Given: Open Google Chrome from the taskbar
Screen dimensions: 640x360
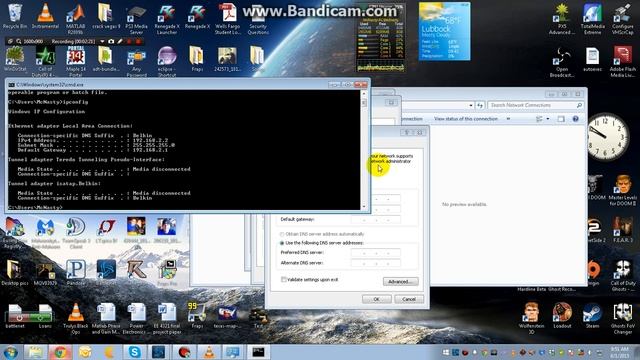Looking at the screenshot, I should click(60, 351).
